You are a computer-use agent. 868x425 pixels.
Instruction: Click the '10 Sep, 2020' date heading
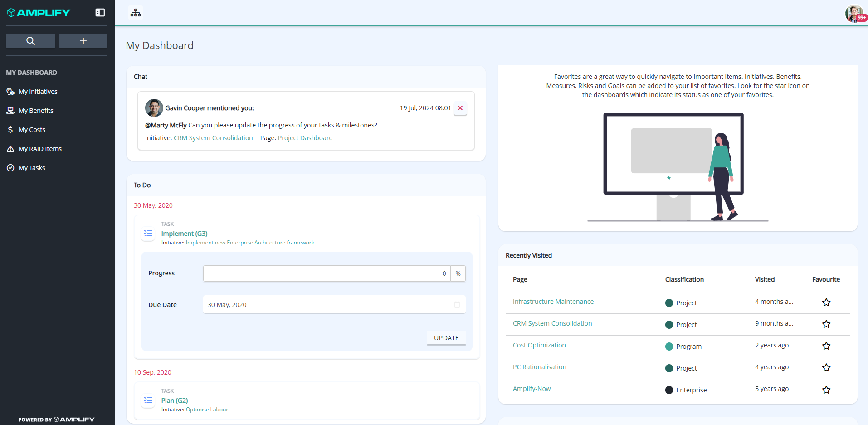(152, 372)
